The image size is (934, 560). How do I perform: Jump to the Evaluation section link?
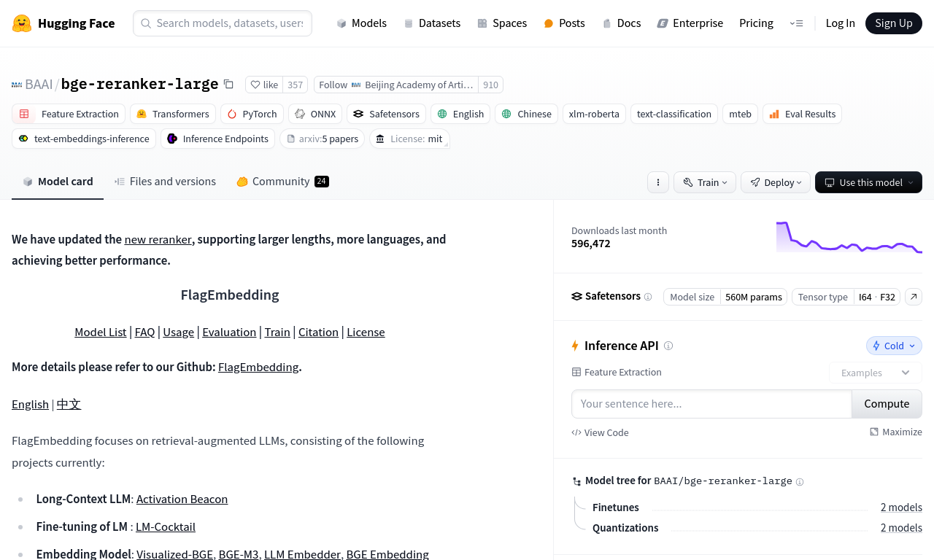point(229,332)
